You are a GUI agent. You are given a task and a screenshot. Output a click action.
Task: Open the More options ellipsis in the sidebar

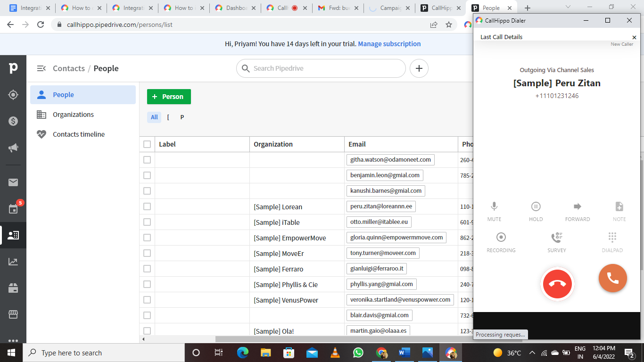click(13, 340)
